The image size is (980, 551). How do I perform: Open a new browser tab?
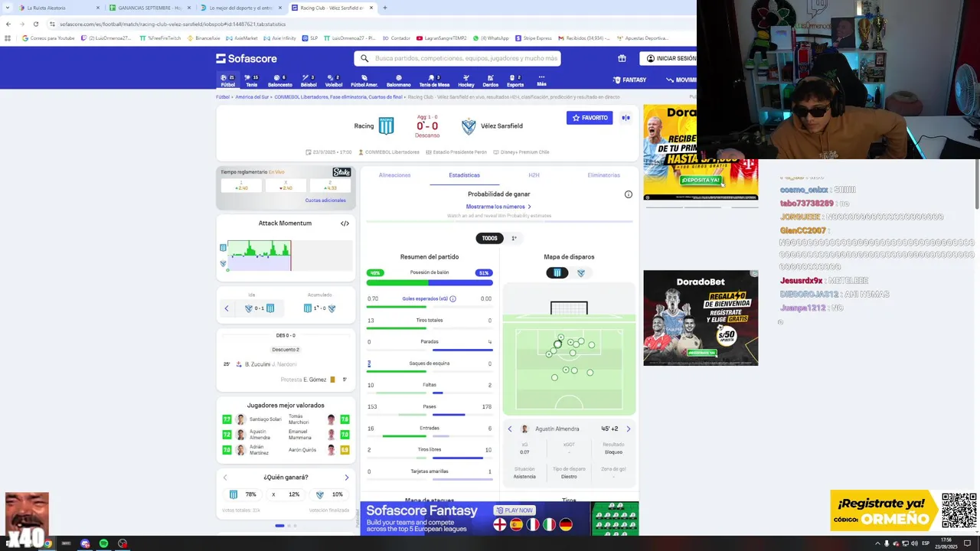(384, 8)
